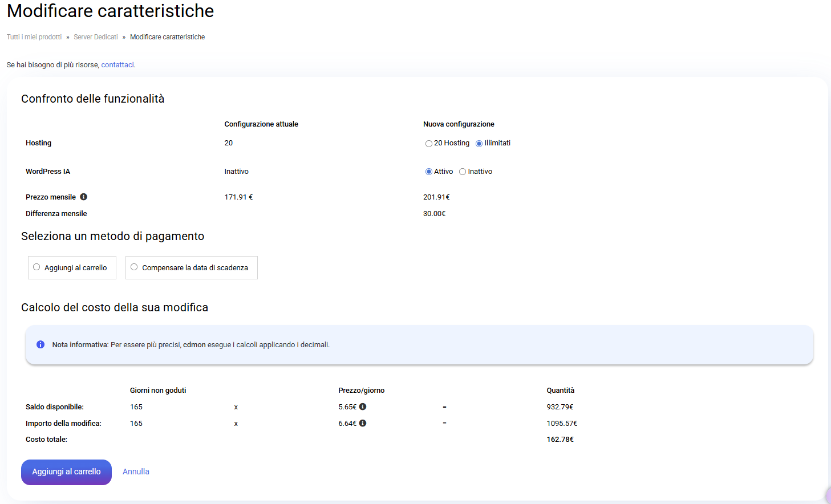The image size is (831, 504).
Task: Go to Tutti i miei prodotti breadcrumb
Action: click(34, 37)
